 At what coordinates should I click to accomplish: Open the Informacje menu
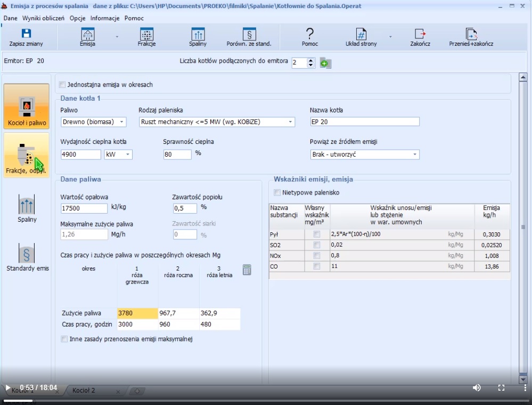pos(105,18)
